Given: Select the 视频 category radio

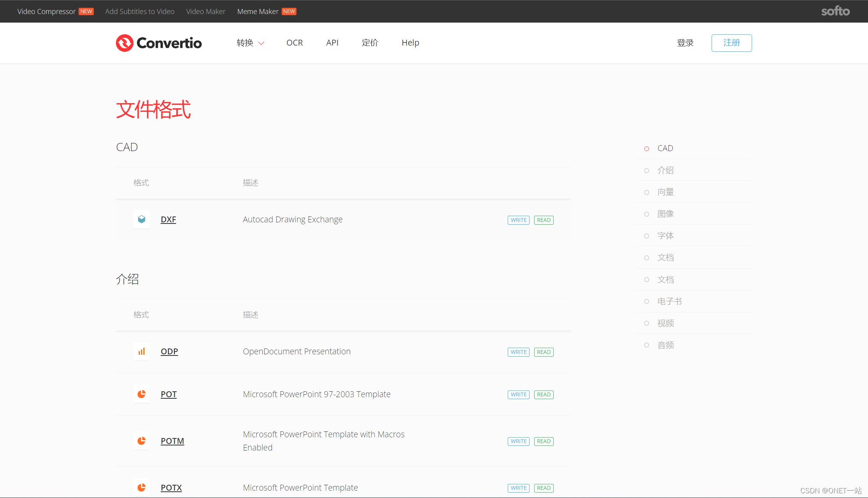Looking at the screenshot, I should click(647, 323).
